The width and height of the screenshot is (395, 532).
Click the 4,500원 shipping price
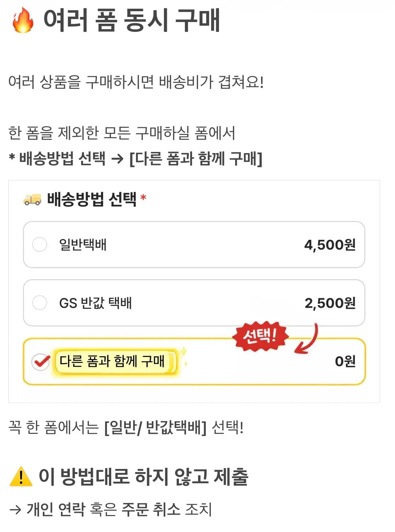tap(330, 245)
